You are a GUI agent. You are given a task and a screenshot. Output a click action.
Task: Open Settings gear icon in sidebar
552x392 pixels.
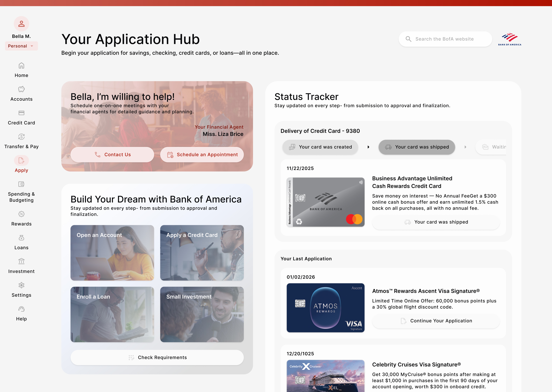(x=21, y=285)
